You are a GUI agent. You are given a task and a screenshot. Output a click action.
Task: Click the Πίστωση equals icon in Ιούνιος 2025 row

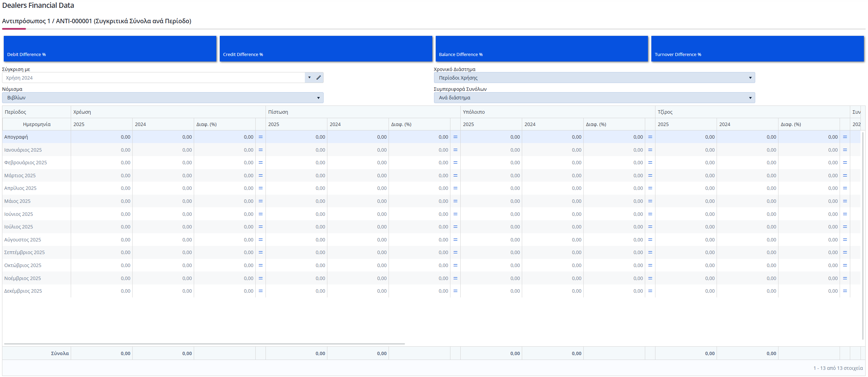tap(455, 214)
